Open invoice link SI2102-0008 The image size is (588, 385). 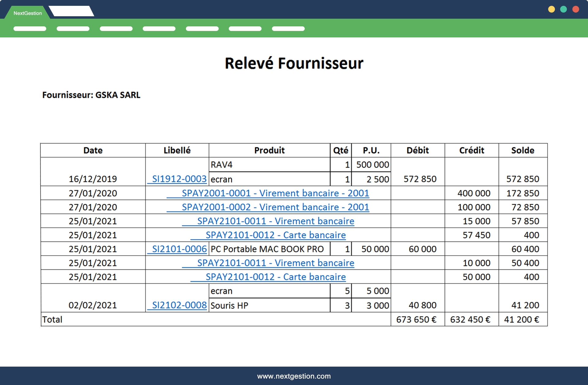(x=179, y=305)
